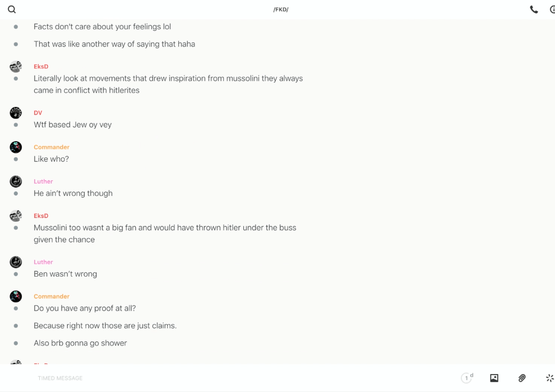
Task: Click the Luther name above "Ben wasn't wrong"
Action: tap(43, 262)
